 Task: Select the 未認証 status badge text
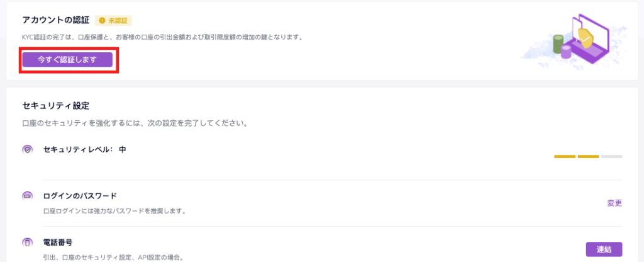(117, 21)
